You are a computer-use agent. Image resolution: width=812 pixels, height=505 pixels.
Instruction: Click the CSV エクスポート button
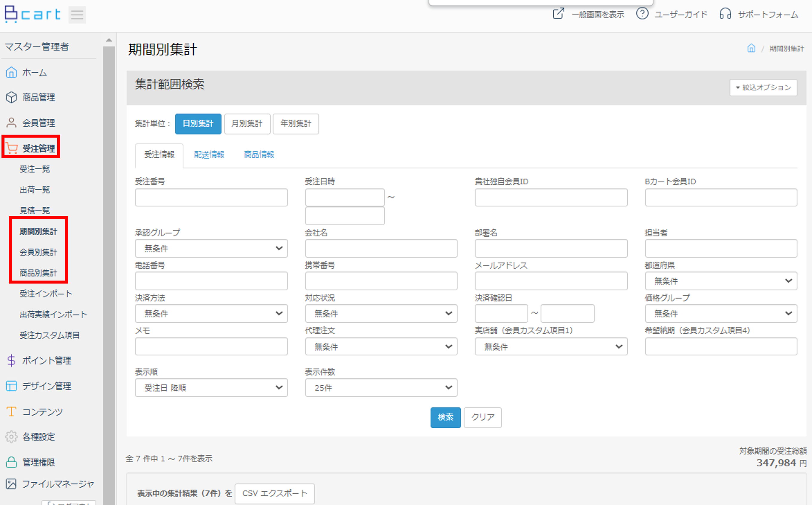(275, 493)
